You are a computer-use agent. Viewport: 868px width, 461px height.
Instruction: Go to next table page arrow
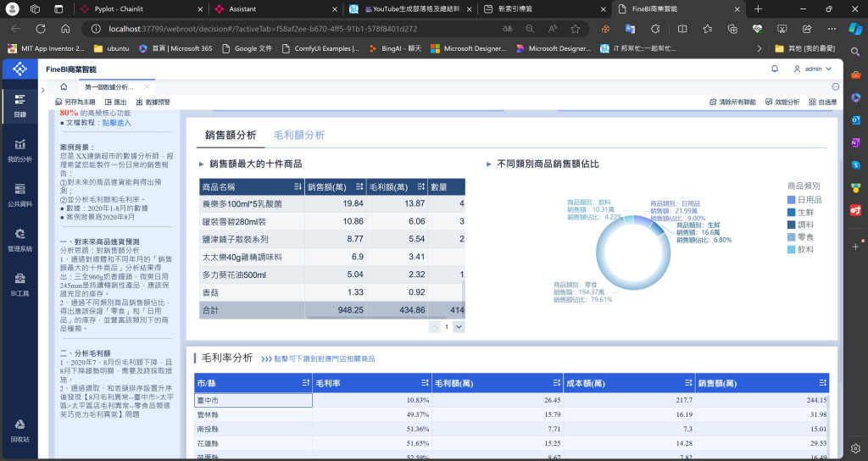(459, 326)
